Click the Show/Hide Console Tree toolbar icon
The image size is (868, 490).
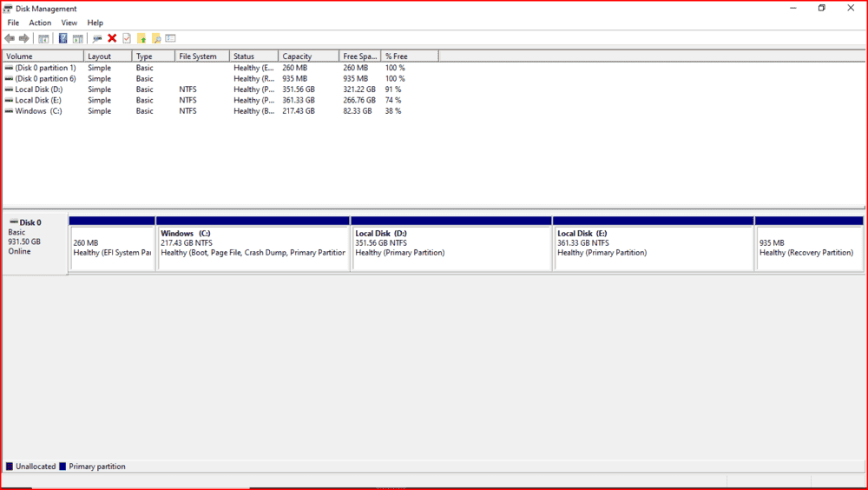(43, 38)
